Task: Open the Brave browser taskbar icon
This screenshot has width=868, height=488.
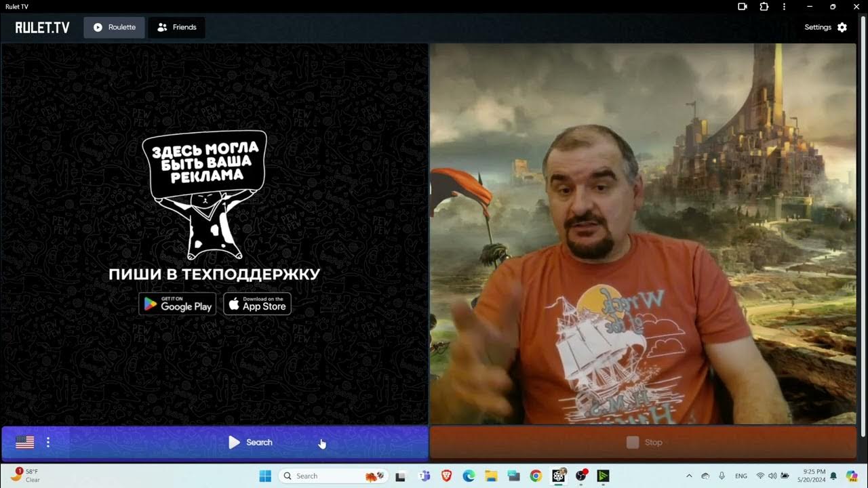Action: [447, 476]
